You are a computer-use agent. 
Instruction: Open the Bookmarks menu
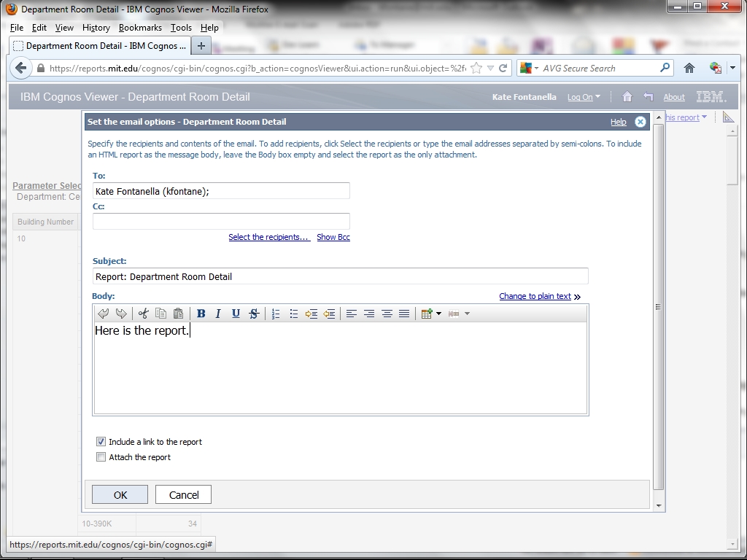[x=140, y=28]
